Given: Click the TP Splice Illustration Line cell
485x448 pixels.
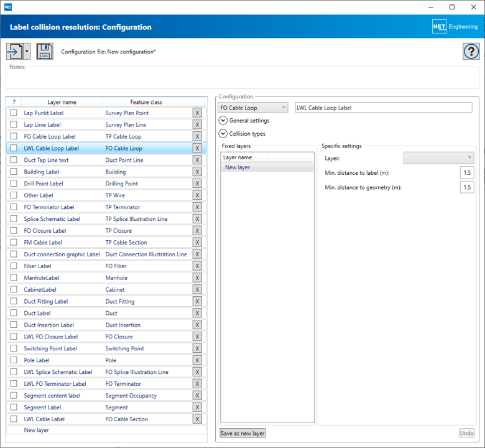Looking at the screenshot, I should coord(136,218).
